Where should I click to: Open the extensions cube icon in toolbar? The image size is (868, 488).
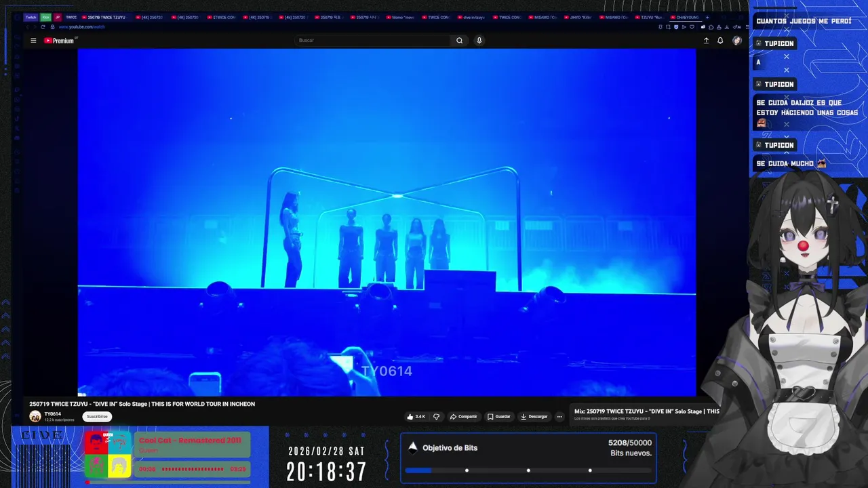tap(711, 26)
